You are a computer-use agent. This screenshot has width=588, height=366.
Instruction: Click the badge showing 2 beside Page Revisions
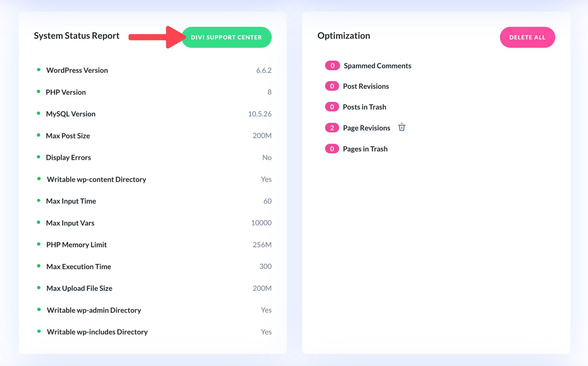pos(332,127)
